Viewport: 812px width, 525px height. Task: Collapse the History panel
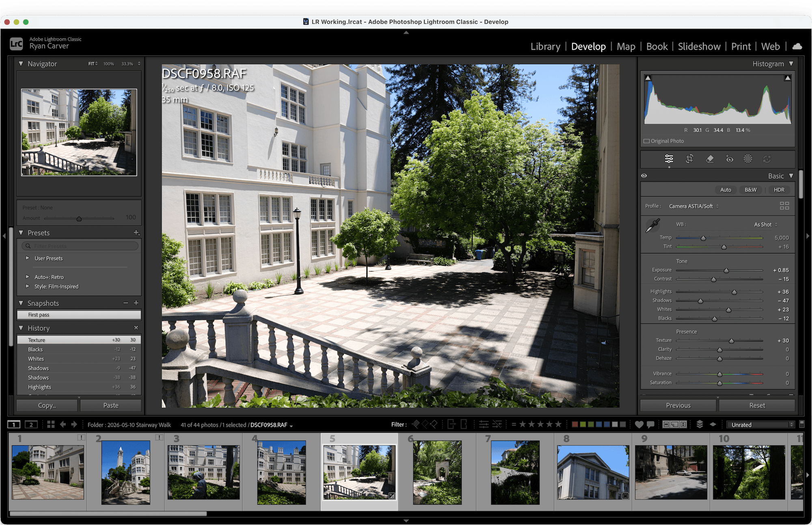click(x=21, y=328)
